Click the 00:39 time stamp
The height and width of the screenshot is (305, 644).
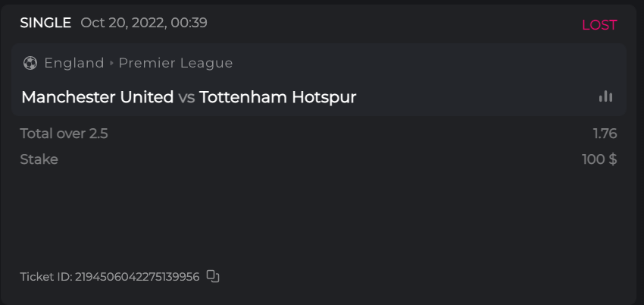[x=190, y=23]
